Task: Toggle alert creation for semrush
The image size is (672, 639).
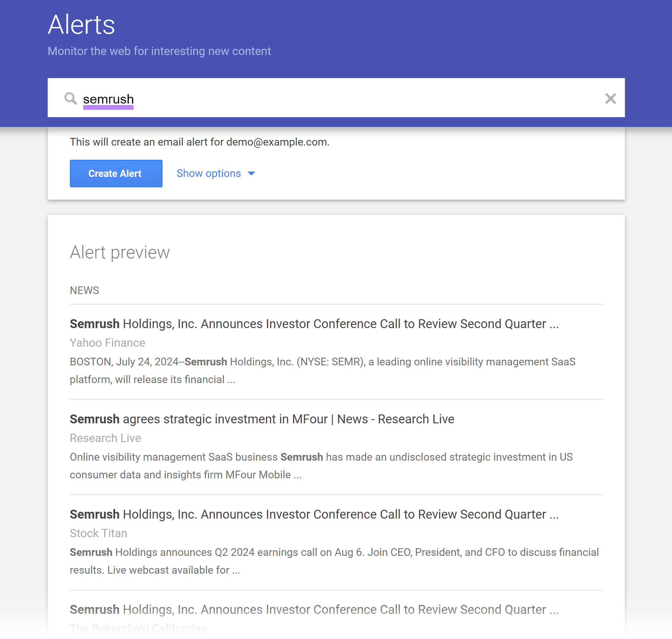Action: click(116, 173)
